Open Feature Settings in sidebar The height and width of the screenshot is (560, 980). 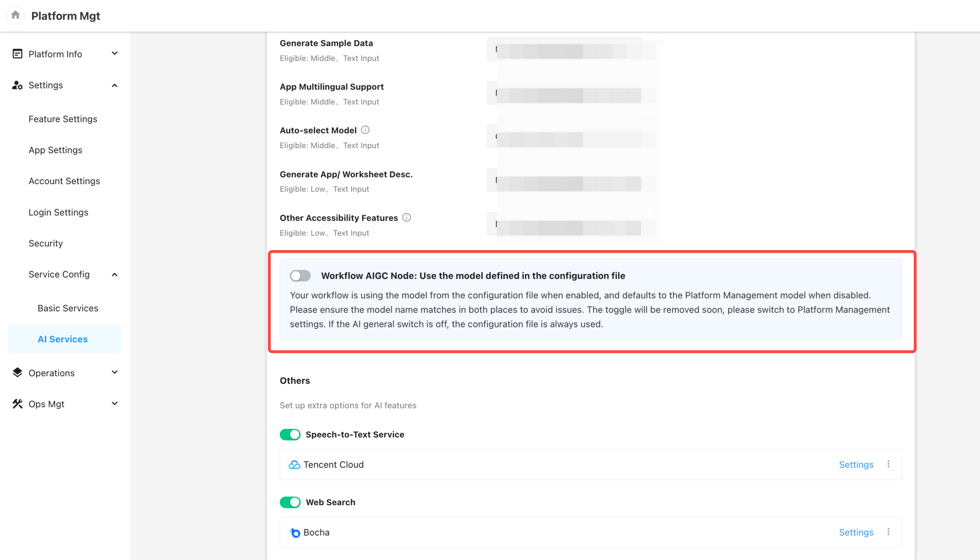(x=63, y=119)
